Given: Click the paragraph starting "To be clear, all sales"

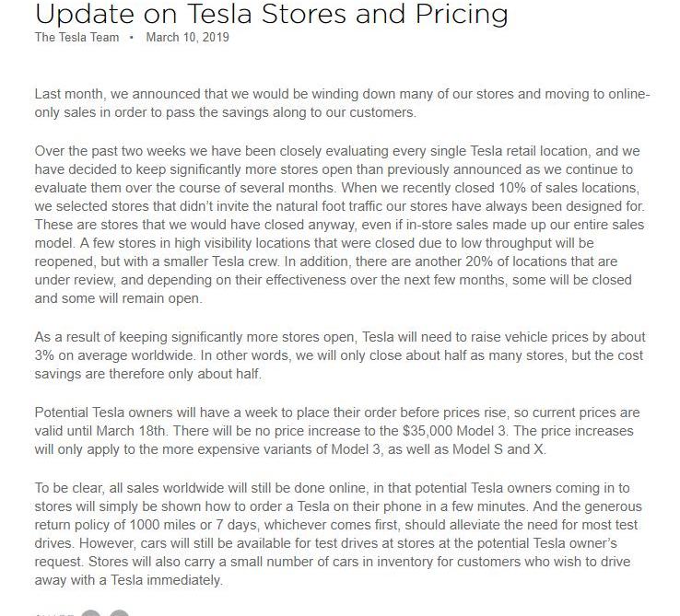Looking at the screenshot, I should (x=341, y=534).
